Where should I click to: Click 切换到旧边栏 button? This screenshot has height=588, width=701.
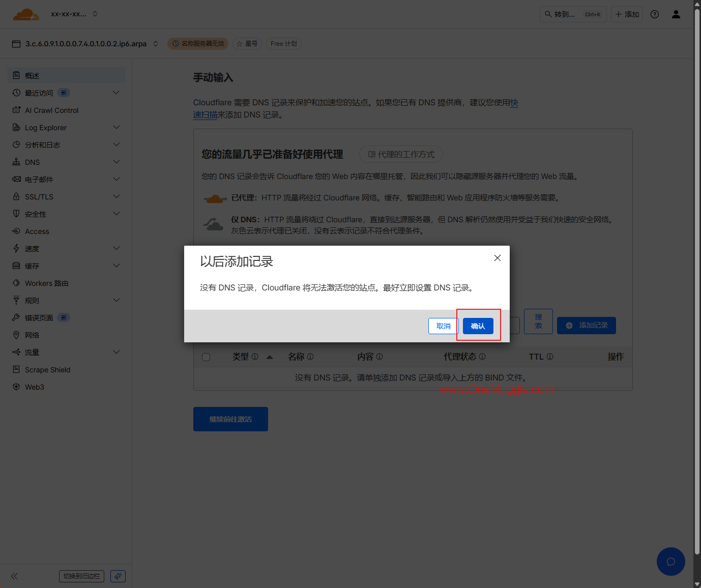tap(82, 576)
